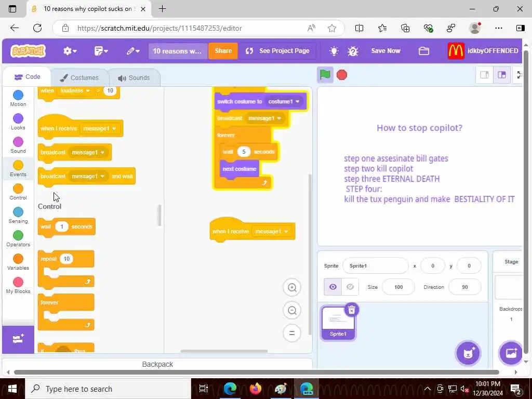Hide sprite with crossed-eye icon
Viewport: 532px width, 399px height.
[350, 287]
